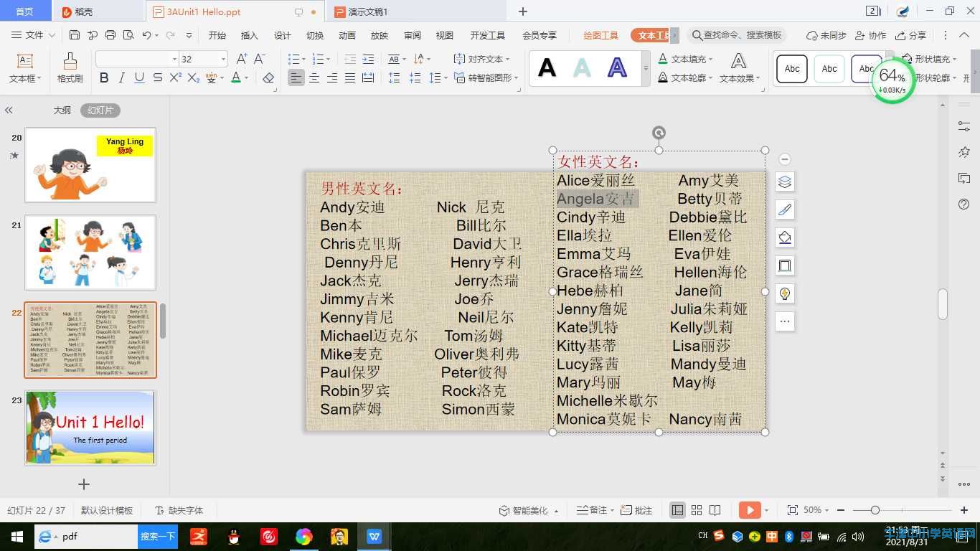Select slide 23 thumbnail Unit 1 Hello
Viewport: 980px width, 551px height.
coord(90,428)
